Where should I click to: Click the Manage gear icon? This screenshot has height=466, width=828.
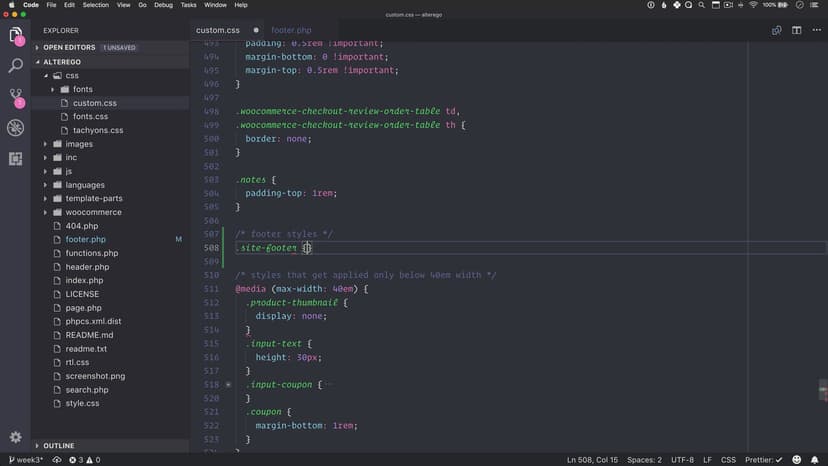pyautogui.click(x=16, y=437)
